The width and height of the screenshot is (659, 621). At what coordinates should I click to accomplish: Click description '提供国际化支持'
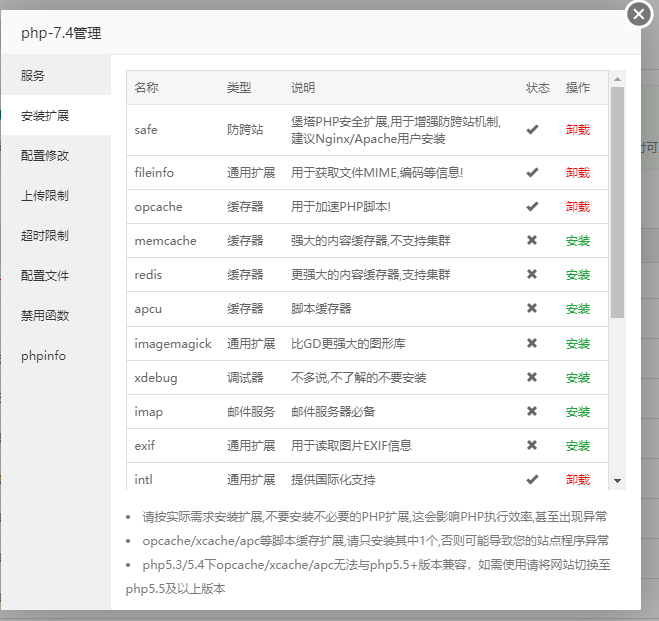point(333,480)
